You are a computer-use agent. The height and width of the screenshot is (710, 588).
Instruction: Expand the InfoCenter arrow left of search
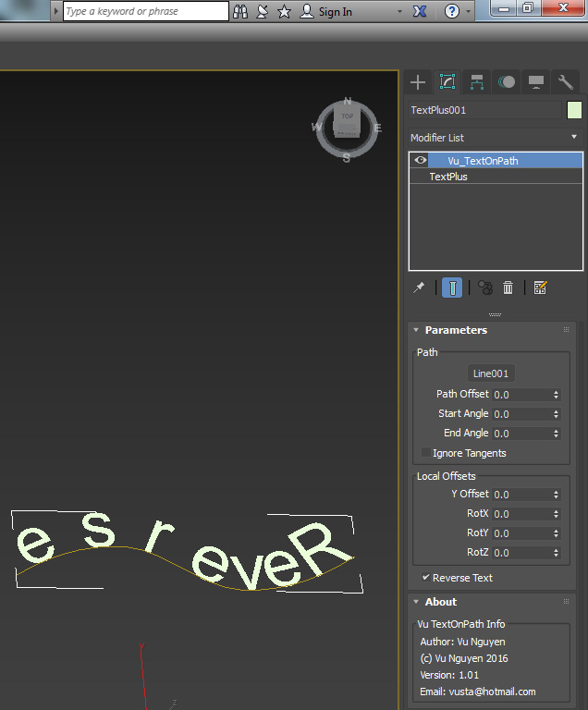[56, 11]
